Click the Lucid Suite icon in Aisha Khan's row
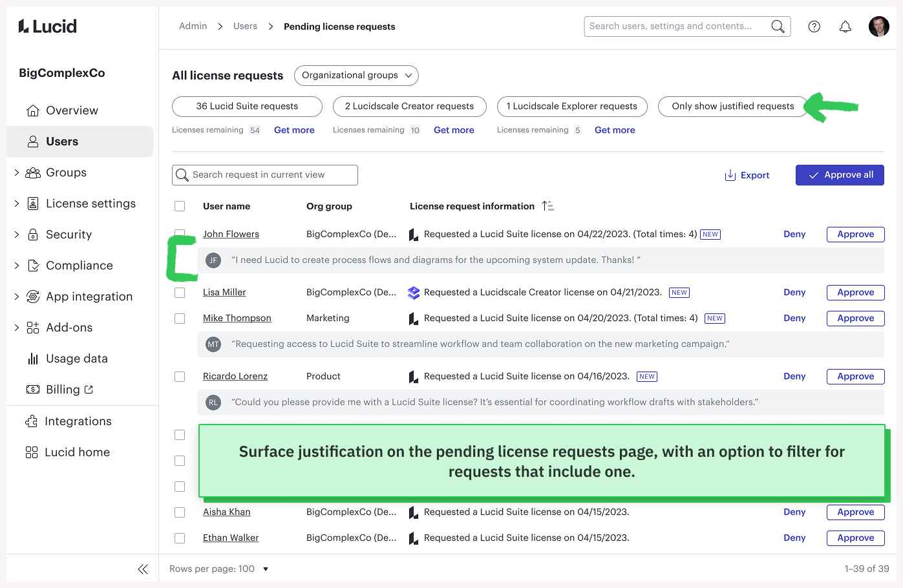Screen dimensions: 903x588 point(414,512)
